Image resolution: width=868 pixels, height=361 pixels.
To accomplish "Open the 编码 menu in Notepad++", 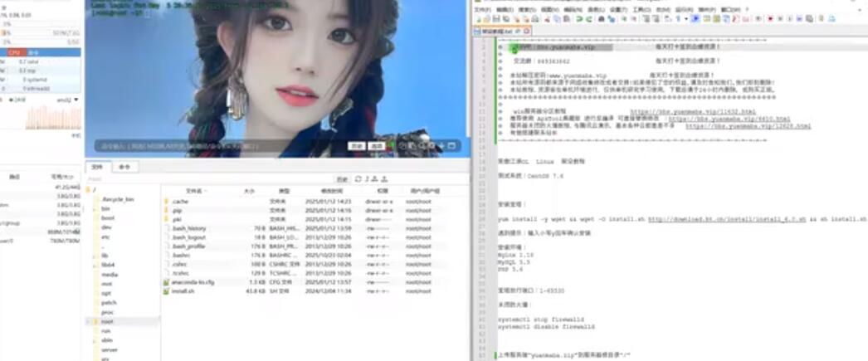I will [x=573, y=9].
